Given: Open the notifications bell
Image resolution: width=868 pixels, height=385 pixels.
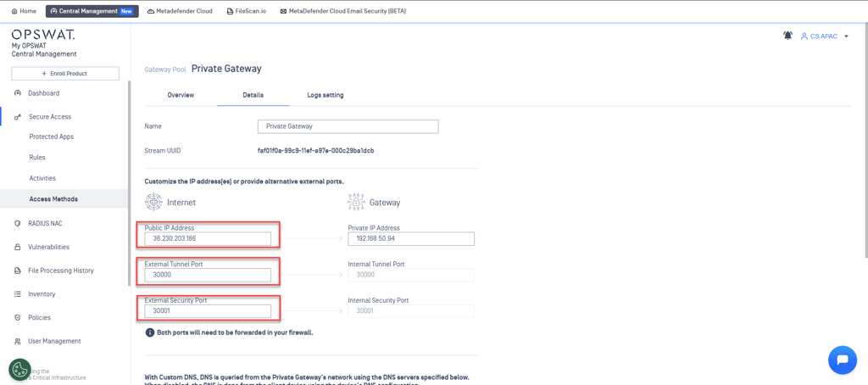Looking at the screenshot, I should (787, 36).
